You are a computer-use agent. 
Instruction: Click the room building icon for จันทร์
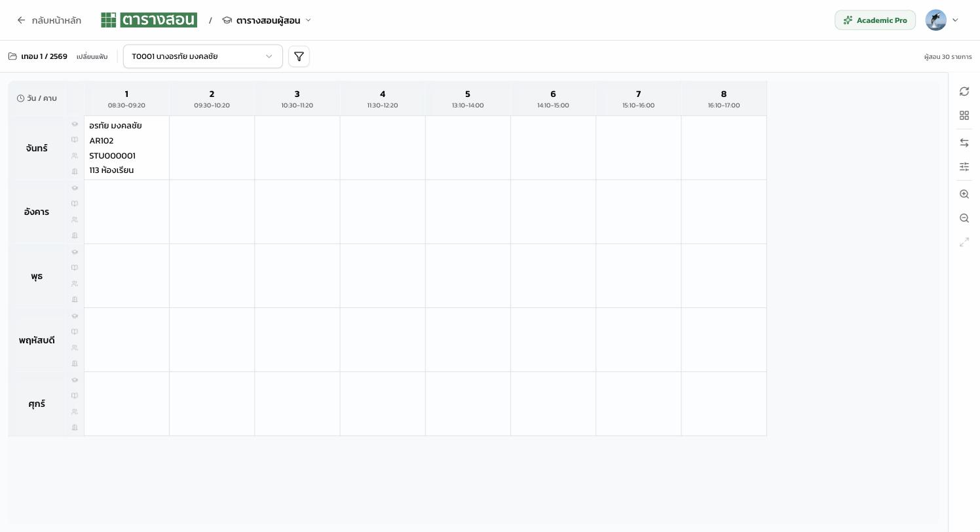[75, 172]
